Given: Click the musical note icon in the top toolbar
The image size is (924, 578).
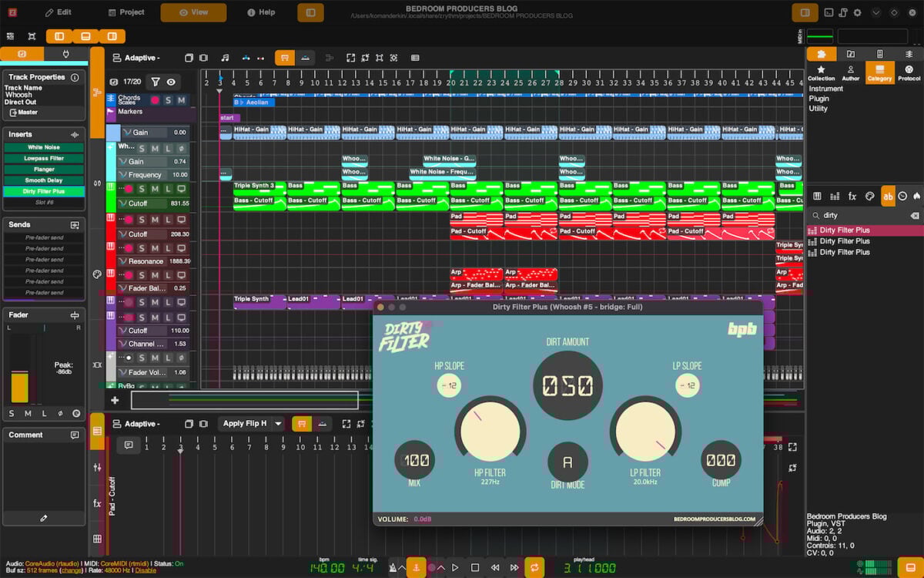Looking at the screenshot, I should (x=226, y=58).
